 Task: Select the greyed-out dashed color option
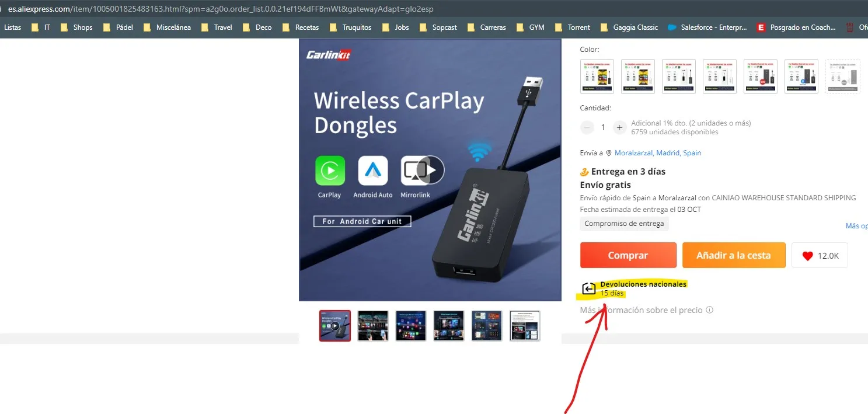point(843,76)
